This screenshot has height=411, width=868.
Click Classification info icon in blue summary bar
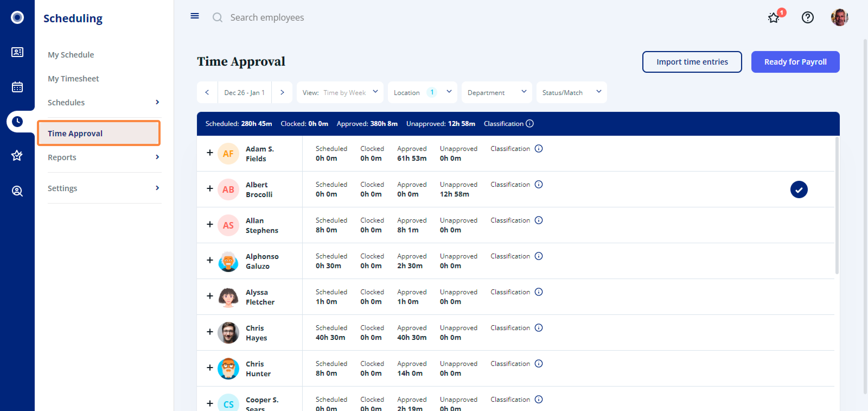[529, 124]
